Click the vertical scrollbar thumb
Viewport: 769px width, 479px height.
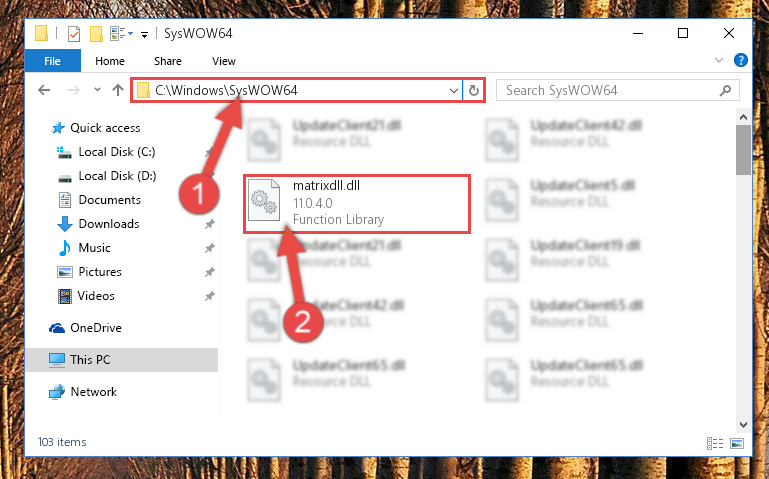(x=743, y=150)
